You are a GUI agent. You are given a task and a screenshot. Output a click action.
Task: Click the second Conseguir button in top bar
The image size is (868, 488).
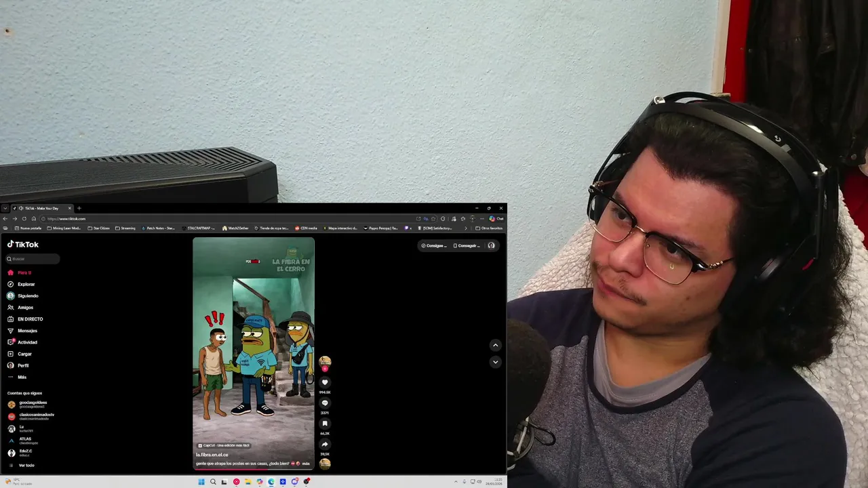coord(467,245)
